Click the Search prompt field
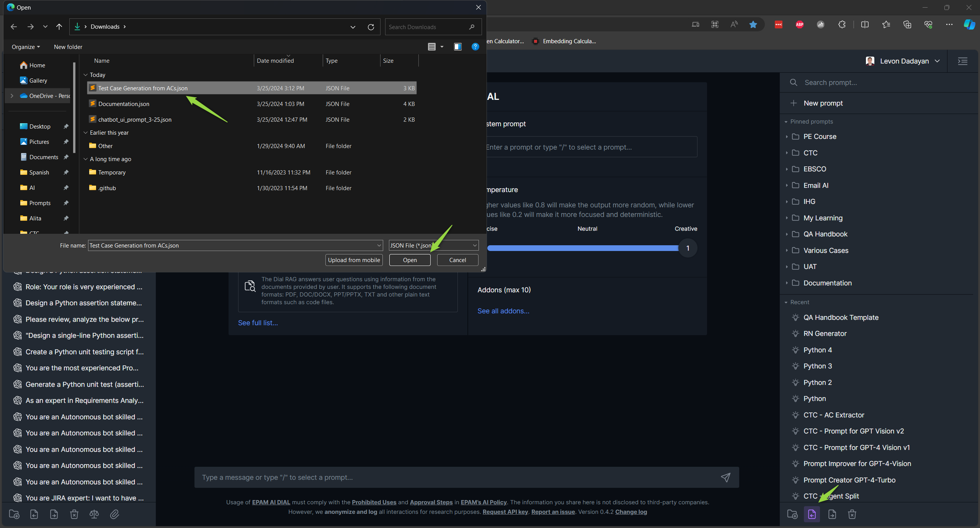Viewport: 980px width, 528px height. tap(879, 83)
